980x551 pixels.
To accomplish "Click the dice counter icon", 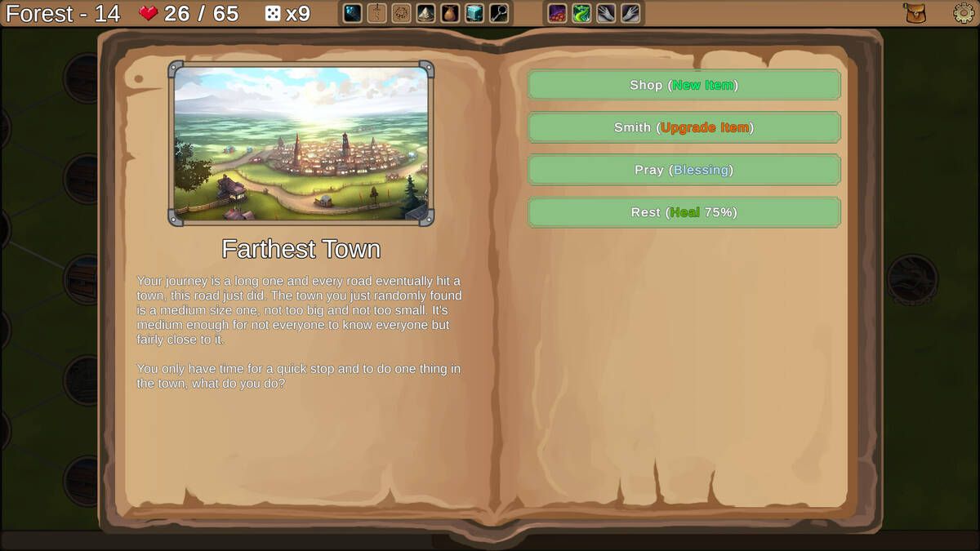I will click(272, 13).
